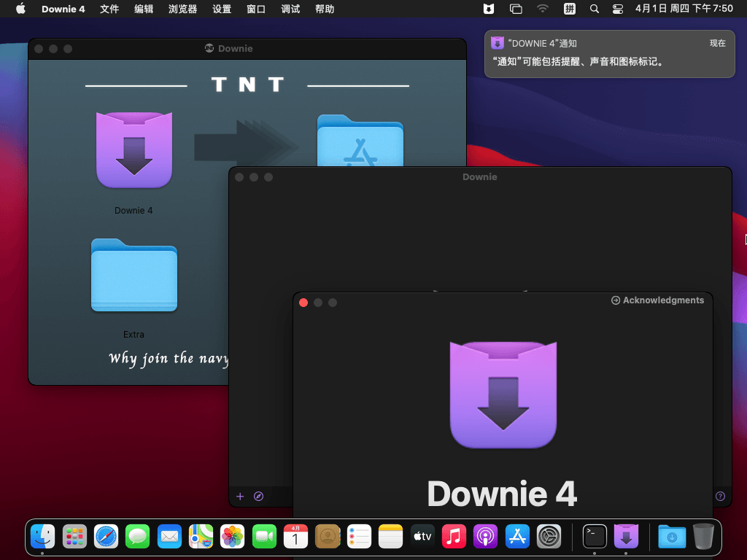Screen dimensions: 747x560
Task: Close the About Downie 4 window
Action: (x=303, y=303)
